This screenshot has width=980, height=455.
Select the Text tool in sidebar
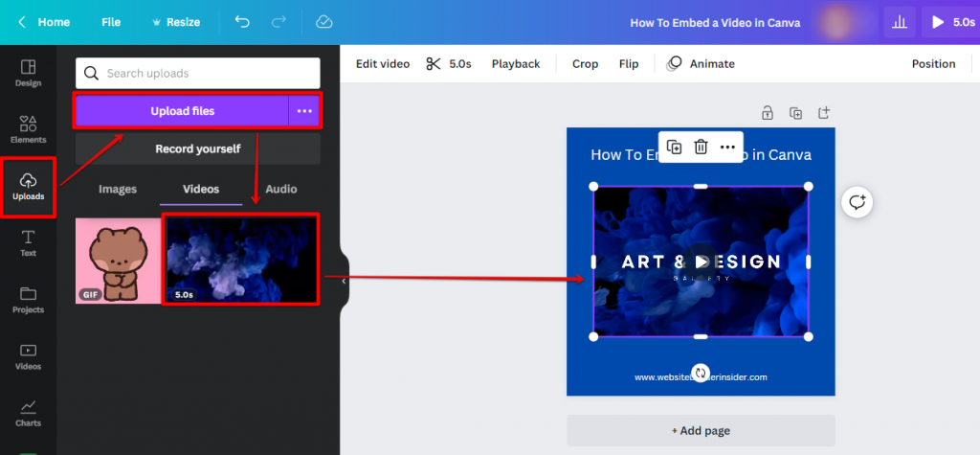click(28, 243)
